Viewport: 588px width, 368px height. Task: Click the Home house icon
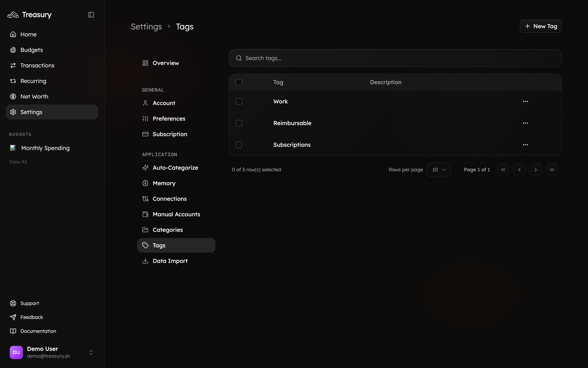13,34
